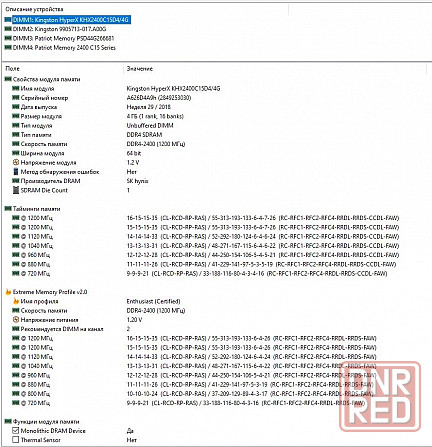The height and width of the screenshot is (447, 432).
Task: Toggle the Thermal Sensor checkbox
Action: click(x=16, y=440)
